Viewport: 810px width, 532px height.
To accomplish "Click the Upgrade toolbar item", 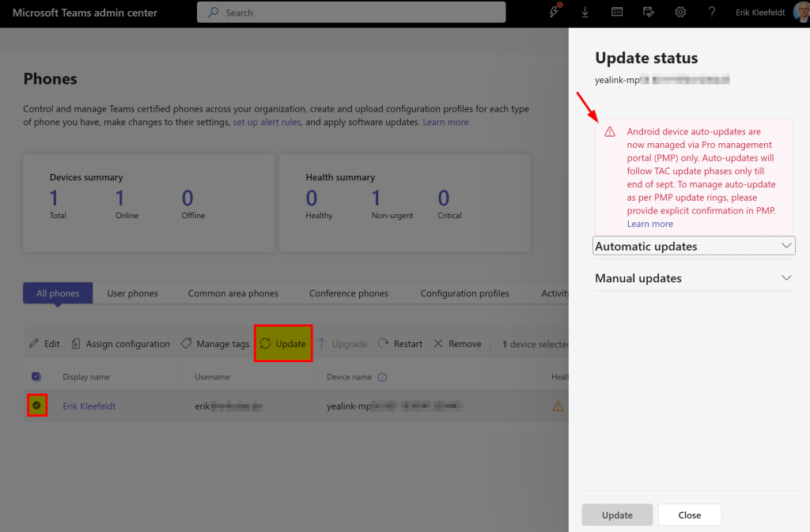I will (342, 344).
